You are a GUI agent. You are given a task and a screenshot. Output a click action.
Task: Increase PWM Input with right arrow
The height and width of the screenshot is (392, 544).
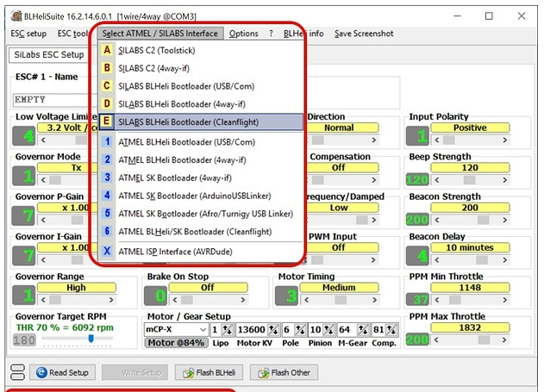[x=373, y=259]
